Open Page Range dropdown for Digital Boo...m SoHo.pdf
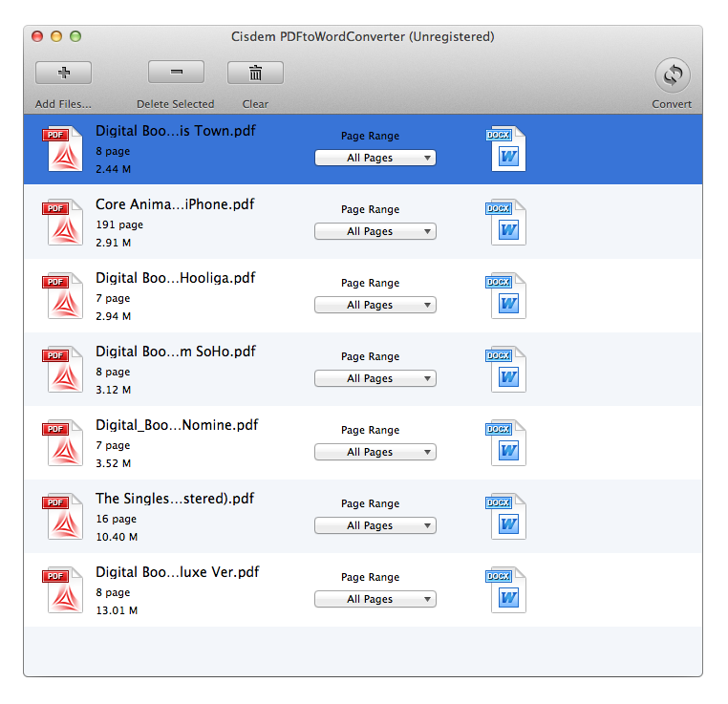 click(375, 378)
